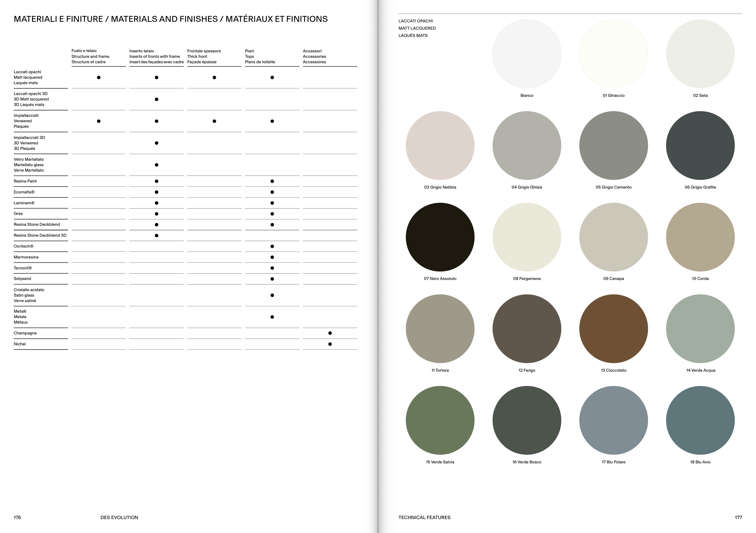Click the DES EVOLUTION footer text
The width and height of the screenshot is (756, 533).
point(119,518)
